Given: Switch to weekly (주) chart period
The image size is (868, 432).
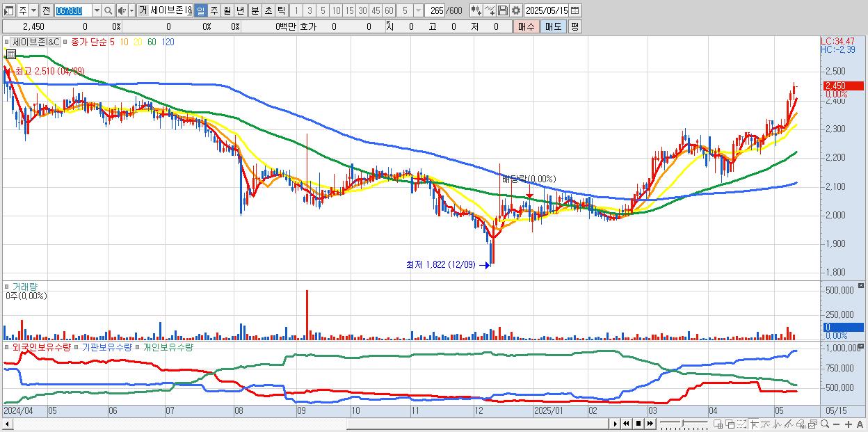Looking at the screenshot, I should pos(214,10).
